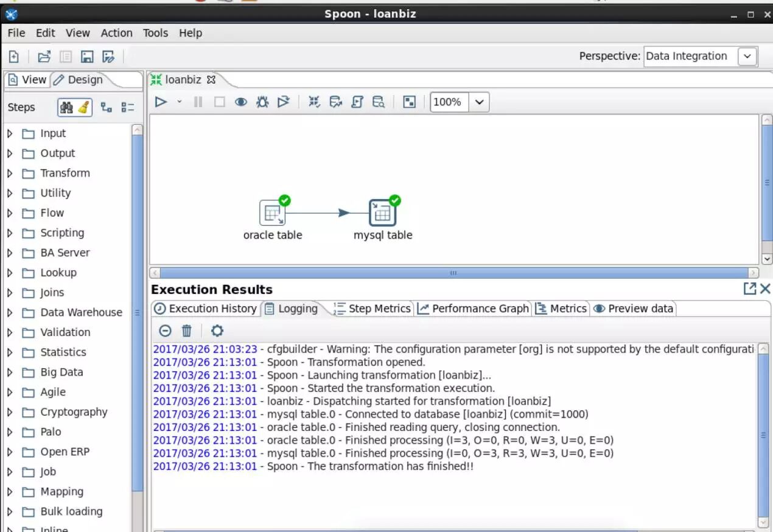
Task: Verify the transformation icon
Action: coord(314,102)
